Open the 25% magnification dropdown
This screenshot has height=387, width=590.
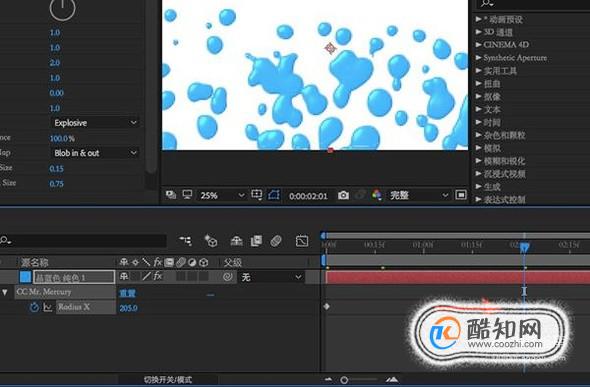click(x=221, y=196)
